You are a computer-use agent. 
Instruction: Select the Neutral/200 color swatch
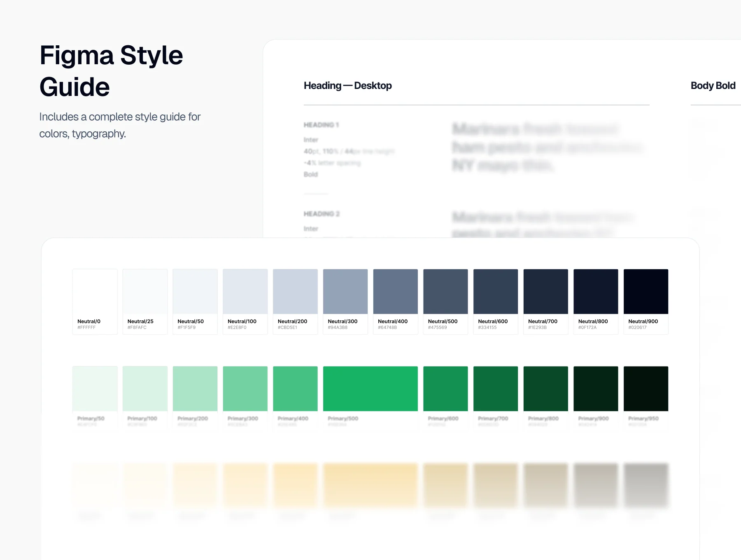(295, 292)
